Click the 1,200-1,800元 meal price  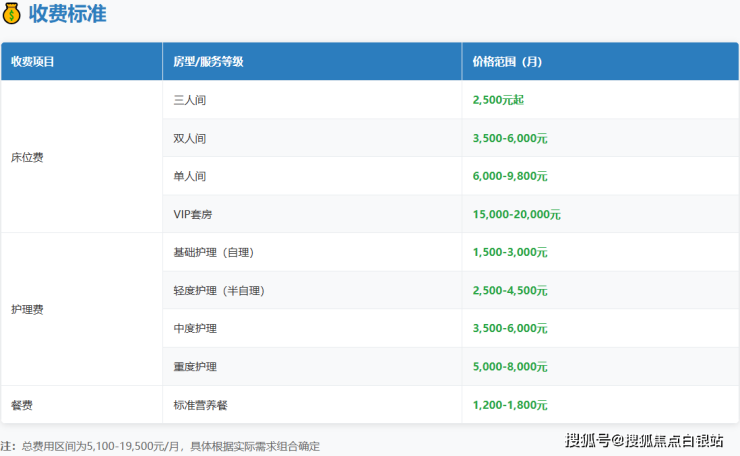510,405
